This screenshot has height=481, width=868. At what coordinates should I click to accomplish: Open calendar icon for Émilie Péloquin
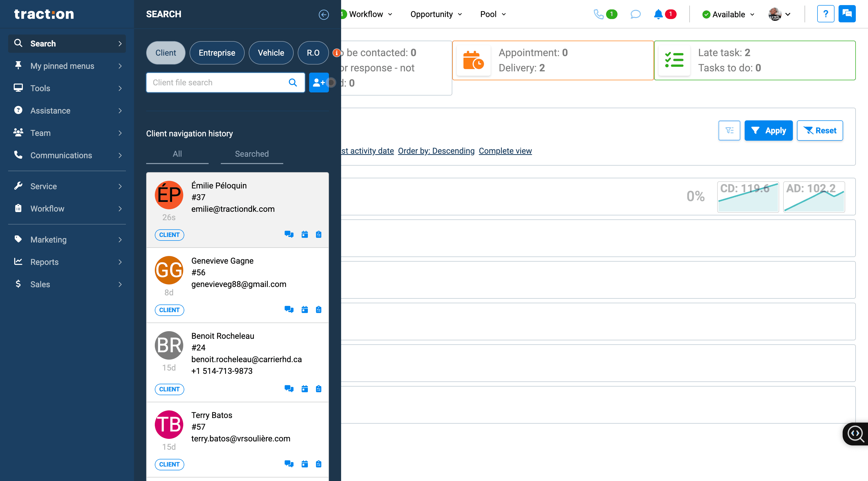point(305,234)
